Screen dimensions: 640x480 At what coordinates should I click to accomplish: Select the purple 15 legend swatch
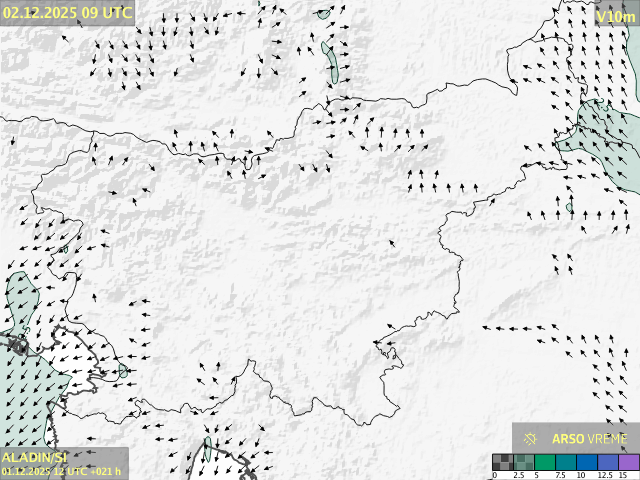click(628, 462)
